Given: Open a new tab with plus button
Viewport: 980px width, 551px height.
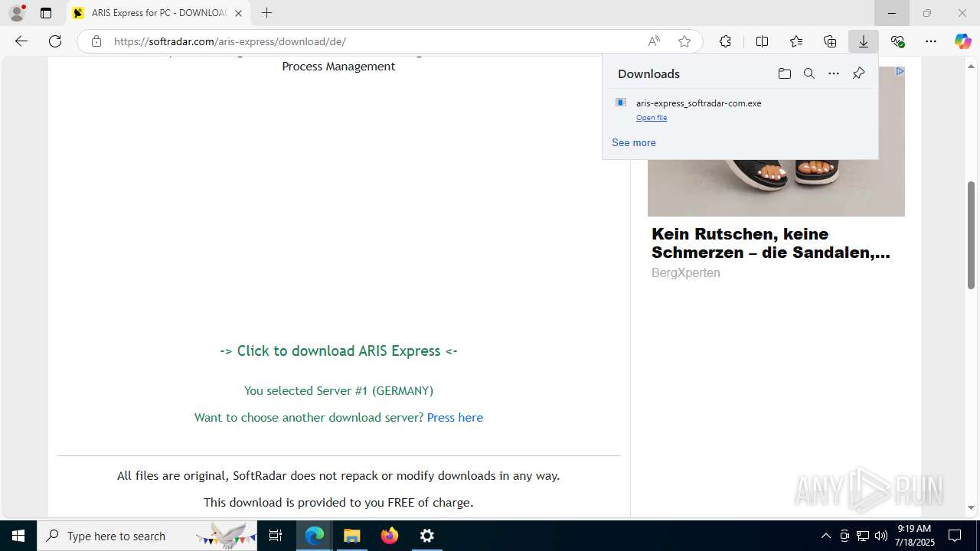Looking at the screenshot, I should (266, 13).
